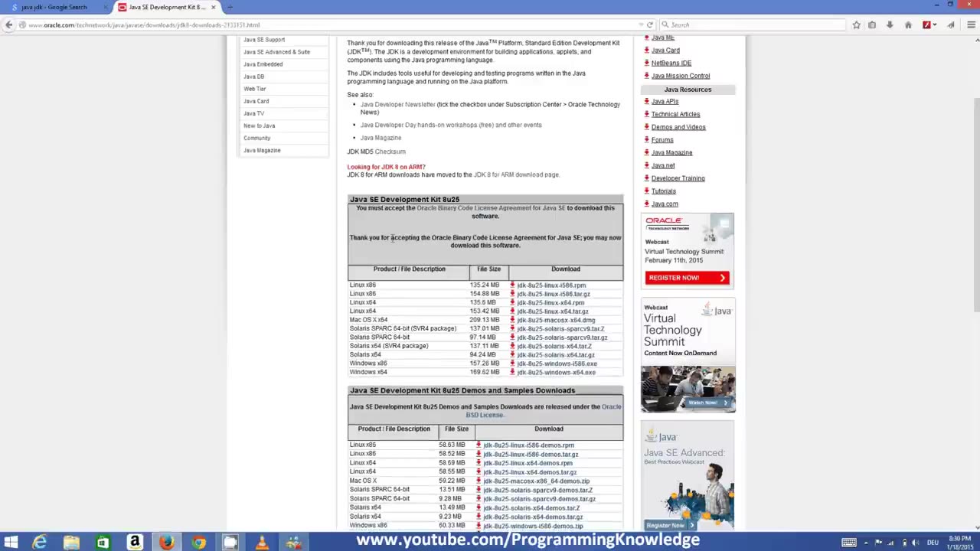Open Java Mission Control link

[x=681, y=76]
